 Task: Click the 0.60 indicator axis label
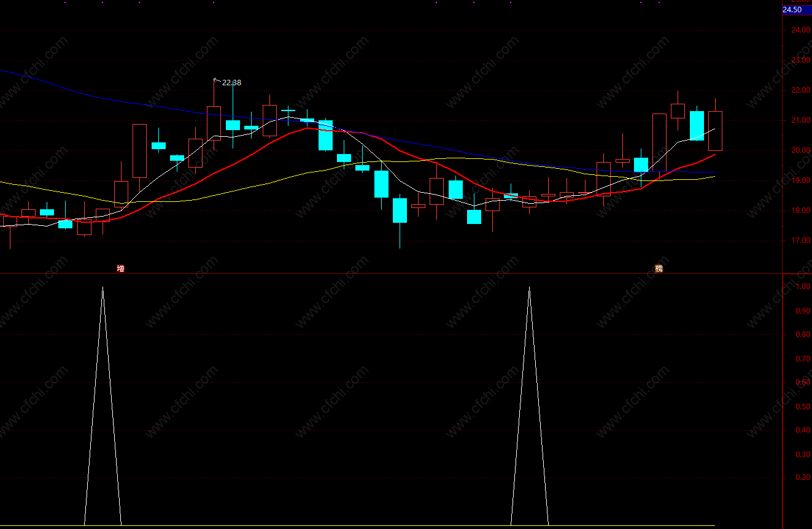click(x=802, y=382)
